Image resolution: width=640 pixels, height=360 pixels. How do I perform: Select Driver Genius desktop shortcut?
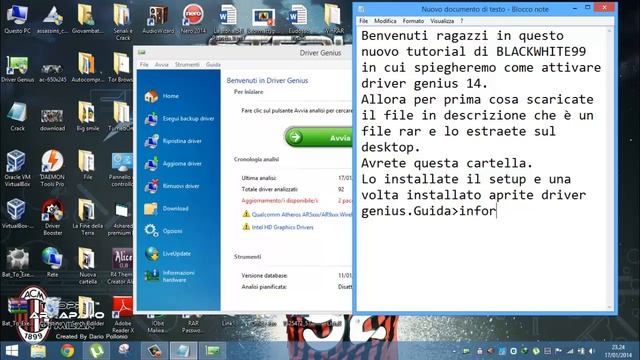pos(17,68)
